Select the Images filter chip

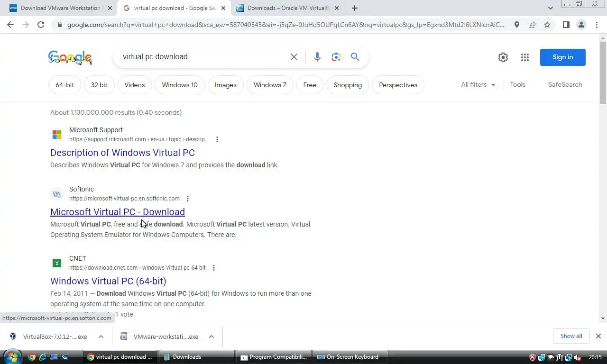(226, 85)
